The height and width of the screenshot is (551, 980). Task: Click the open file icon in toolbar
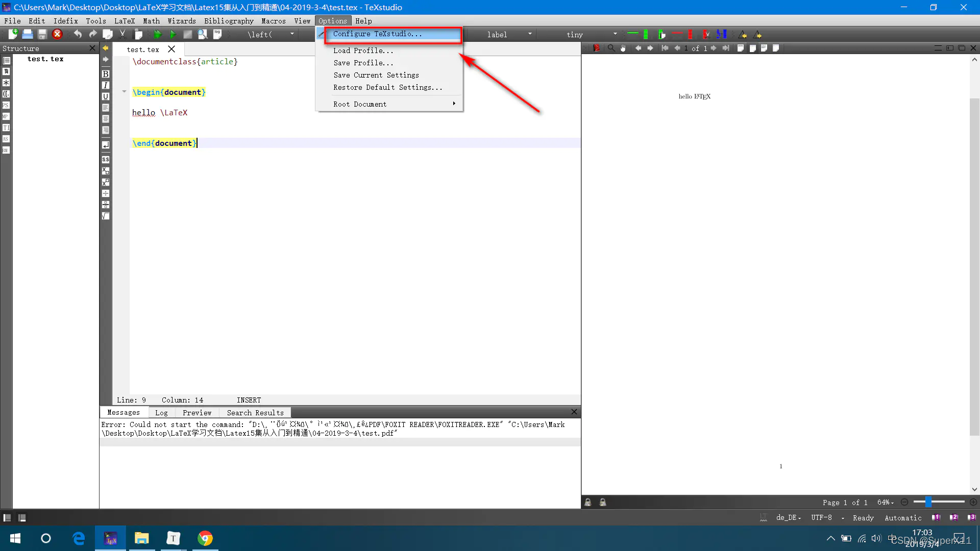tap(28, 34)
